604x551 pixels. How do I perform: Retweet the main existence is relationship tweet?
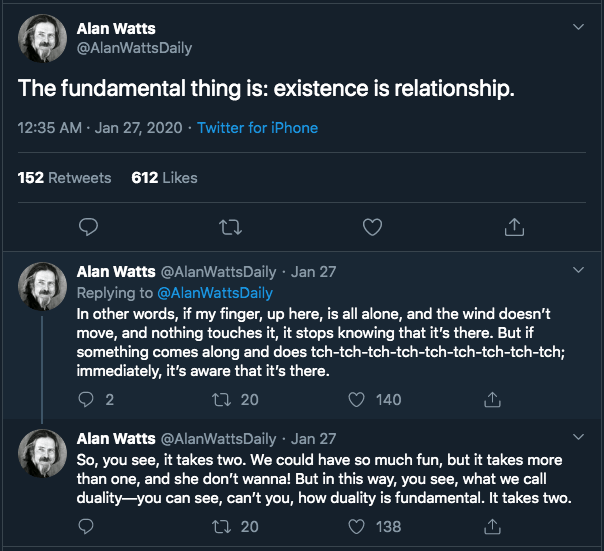pos(229,227)
